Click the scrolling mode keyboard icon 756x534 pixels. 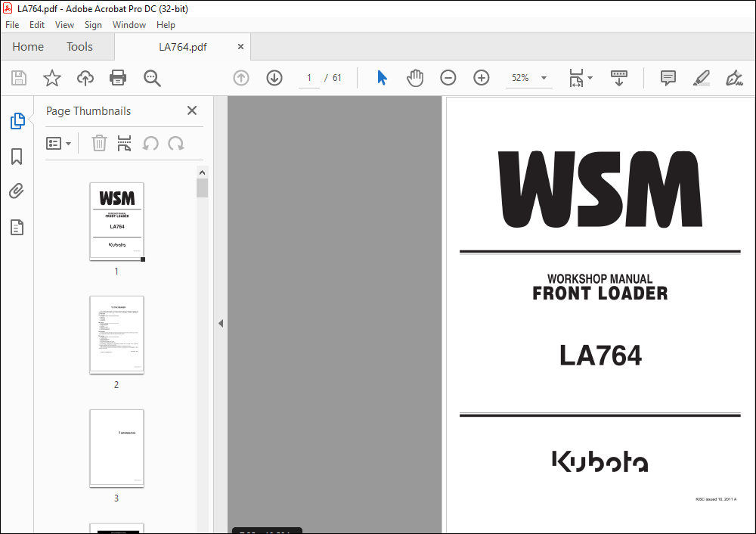[x=619, y=78]
